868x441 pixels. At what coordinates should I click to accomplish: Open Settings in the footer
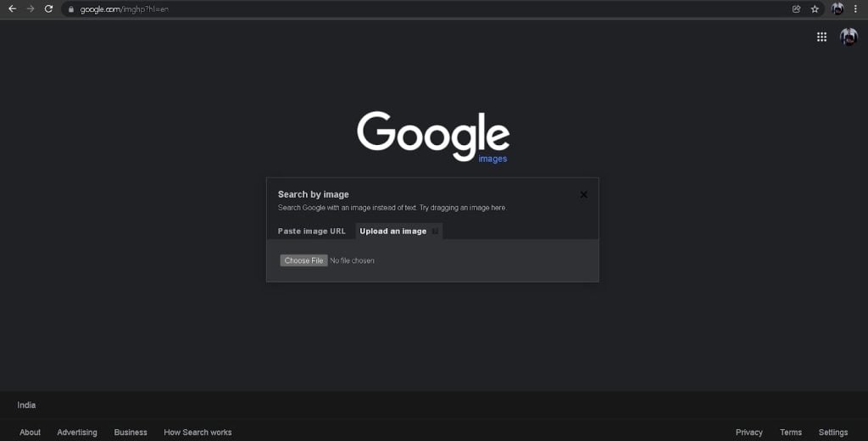833,433
